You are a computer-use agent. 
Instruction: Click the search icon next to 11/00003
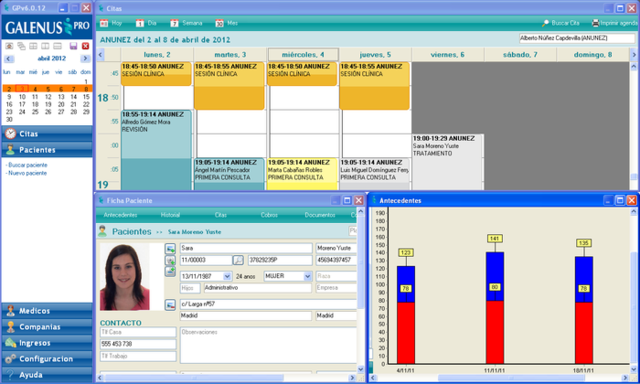point(238,260)
